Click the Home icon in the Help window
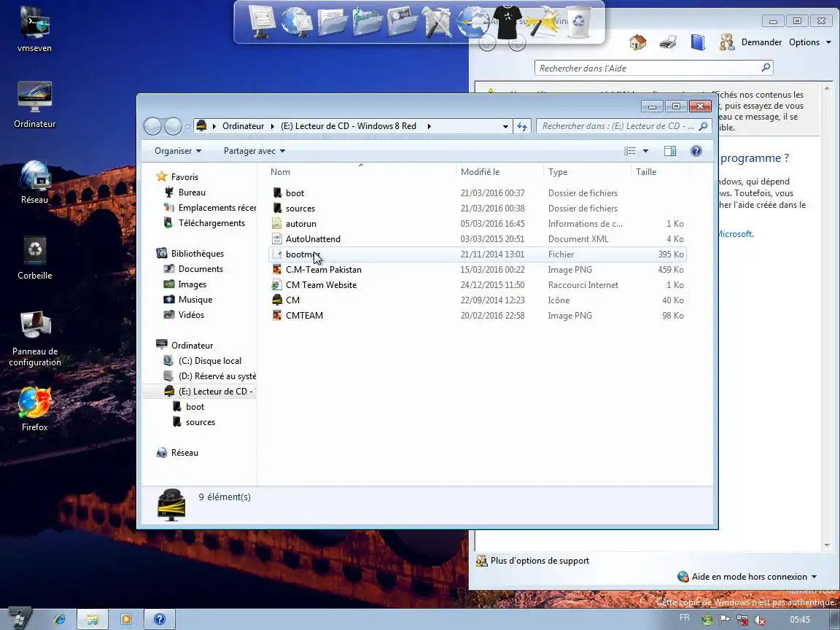The width and height of the screenshot is (840, 630). click(637, 42)
